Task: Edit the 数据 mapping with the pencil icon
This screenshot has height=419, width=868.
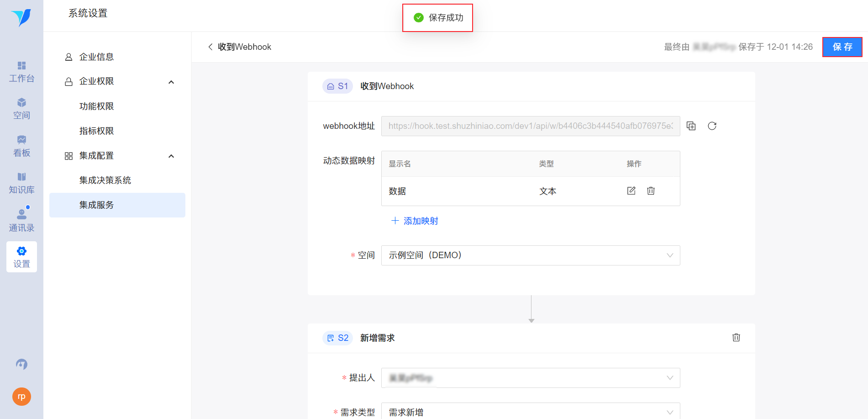Action: pos(631,191)
